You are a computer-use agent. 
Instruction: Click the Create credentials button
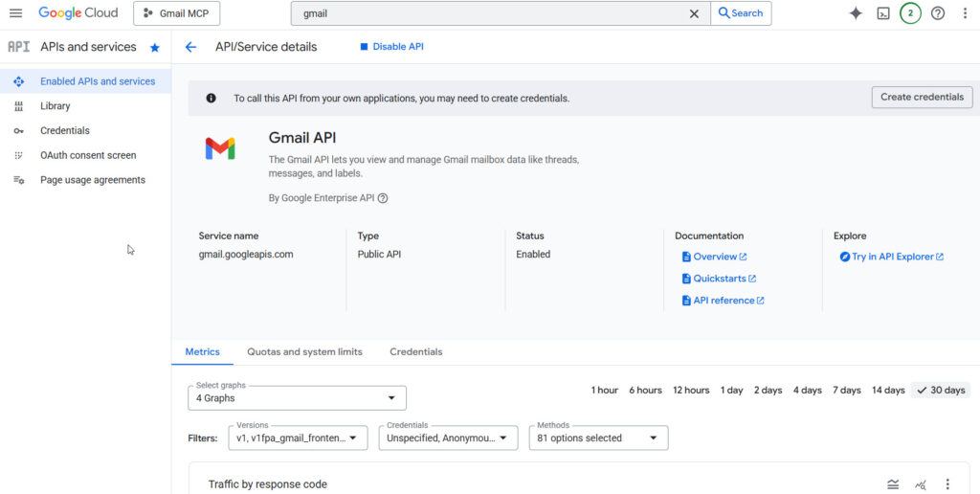tap(922, 97)
